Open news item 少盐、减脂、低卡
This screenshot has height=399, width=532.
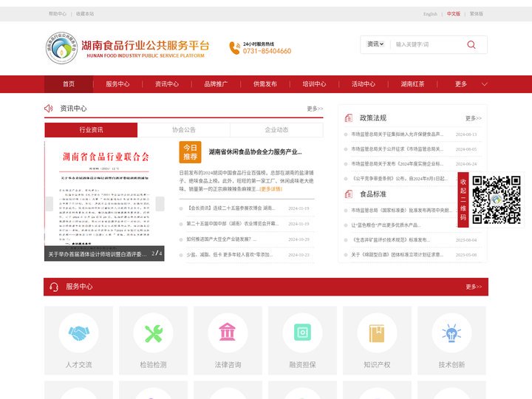coord(229,254)
